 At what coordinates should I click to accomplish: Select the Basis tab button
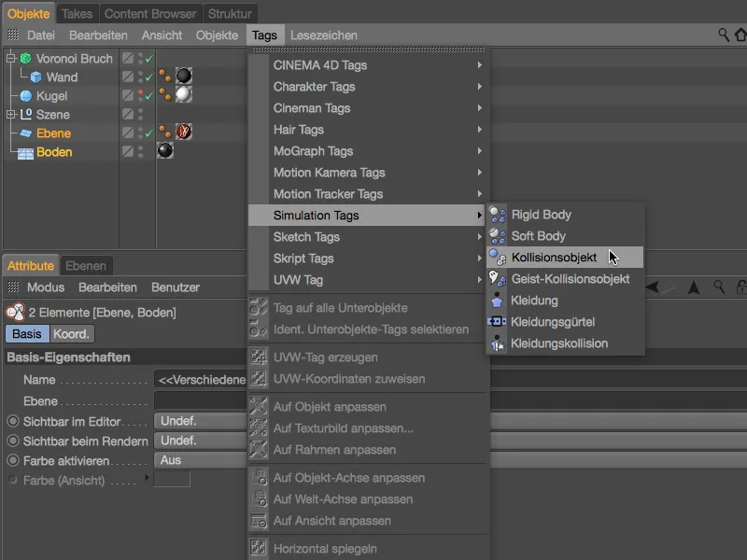pos(27,334)
